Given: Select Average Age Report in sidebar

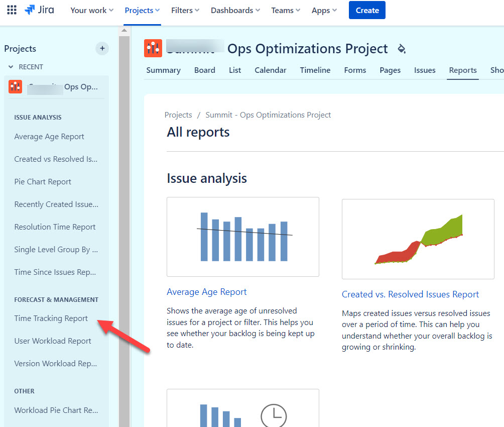Looking at the screenshot, I should (49, 137).
